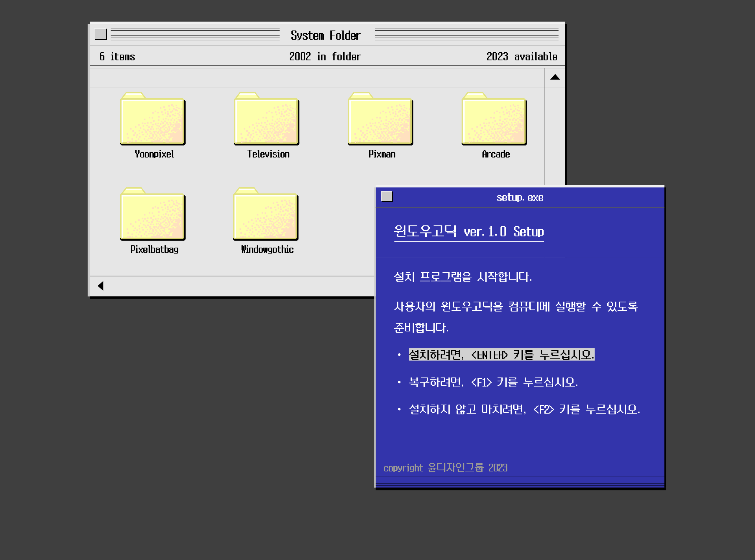Select the <F2> quit without installing option

click(524, 409)
